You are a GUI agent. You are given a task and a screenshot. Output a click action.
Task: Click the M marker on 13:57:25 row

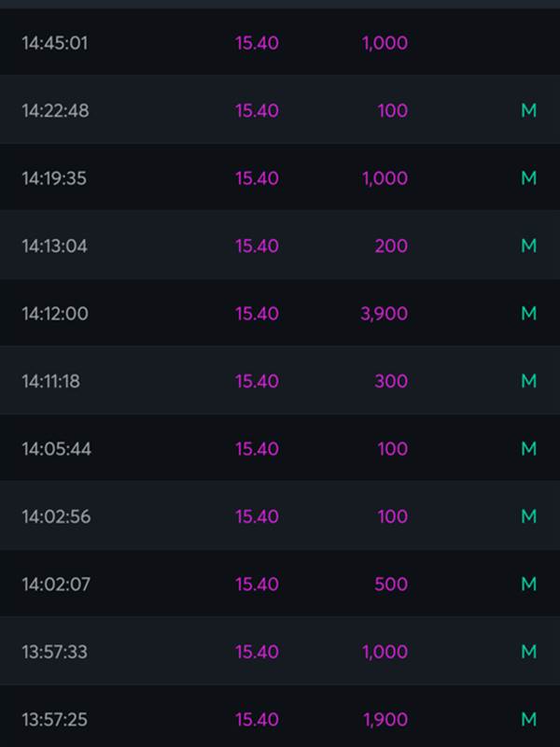(528, 719)
